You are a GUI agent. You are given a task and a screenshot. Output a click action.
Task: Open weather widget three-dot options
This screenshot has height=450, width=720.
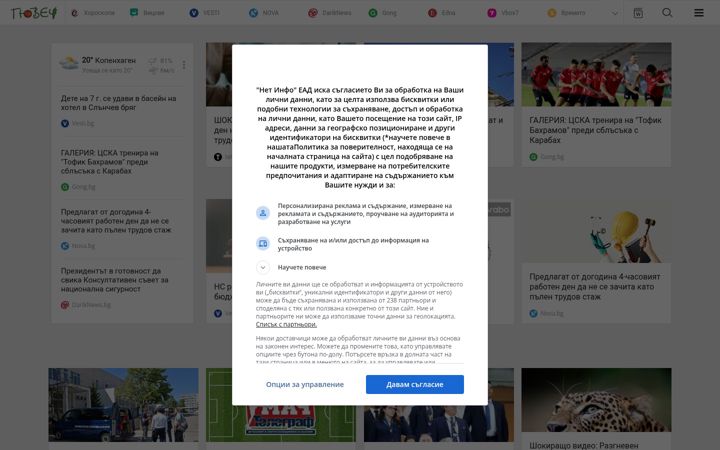[184, 65]
